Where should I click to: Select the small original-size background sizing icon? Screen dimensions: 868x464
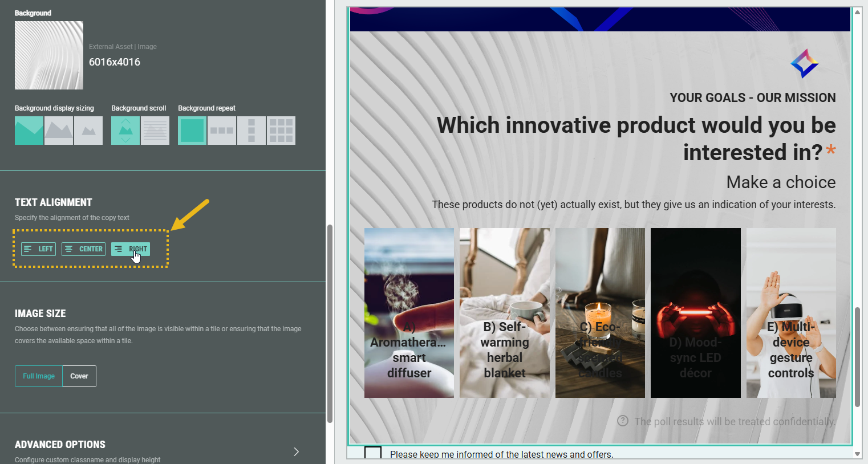pos(88,131)
